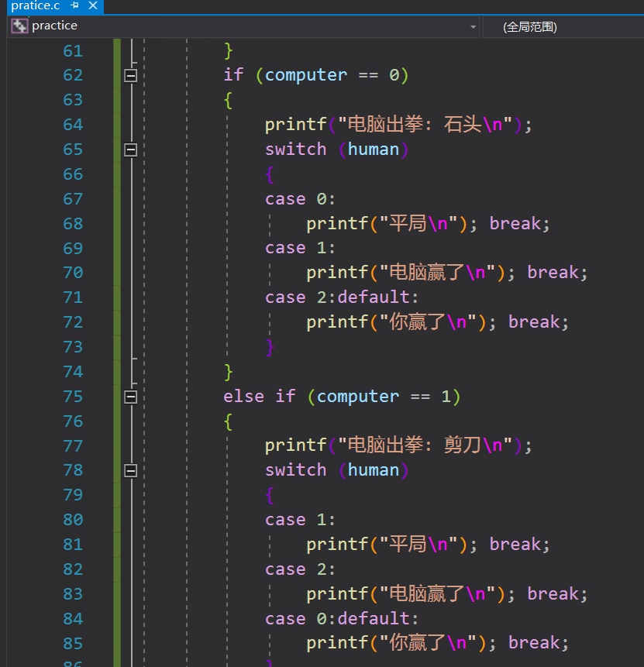This screenshot has width=644, height=667.
Task: Click the closing brace on line 74
Action: coord(228,372)
